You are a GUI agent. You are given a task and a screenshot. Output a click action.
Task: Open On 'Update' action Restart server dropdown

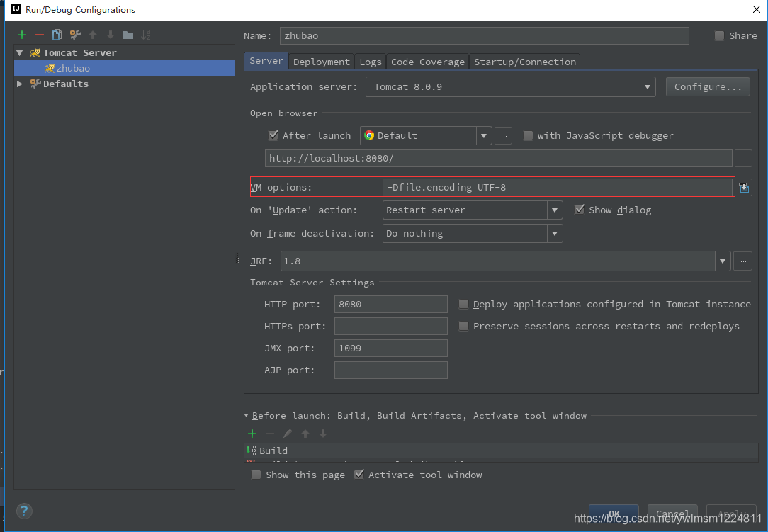point(555,210)
